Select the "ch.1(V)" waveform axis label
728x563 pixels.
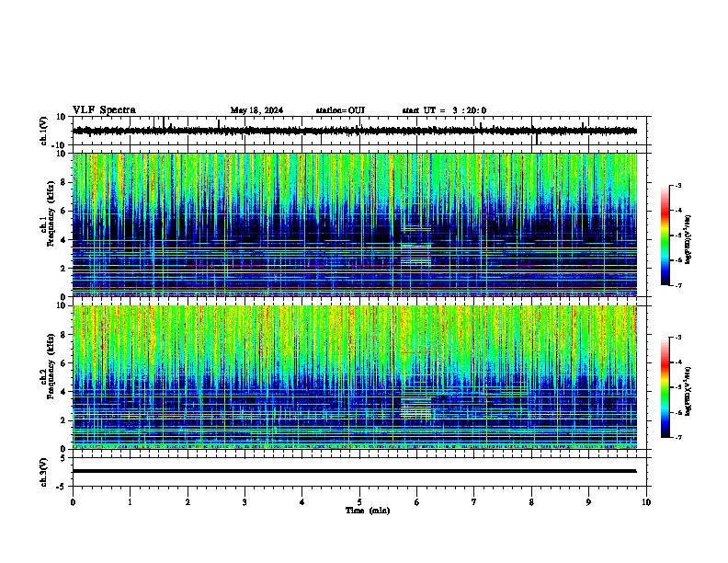point(44,131)
